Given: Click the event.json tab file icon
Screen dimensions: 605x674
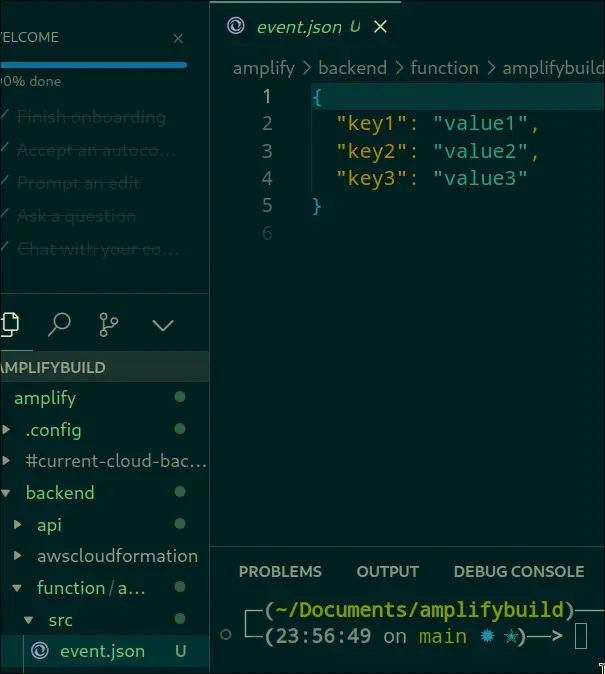Looking at the screenshot, I should tap(236, 27).
